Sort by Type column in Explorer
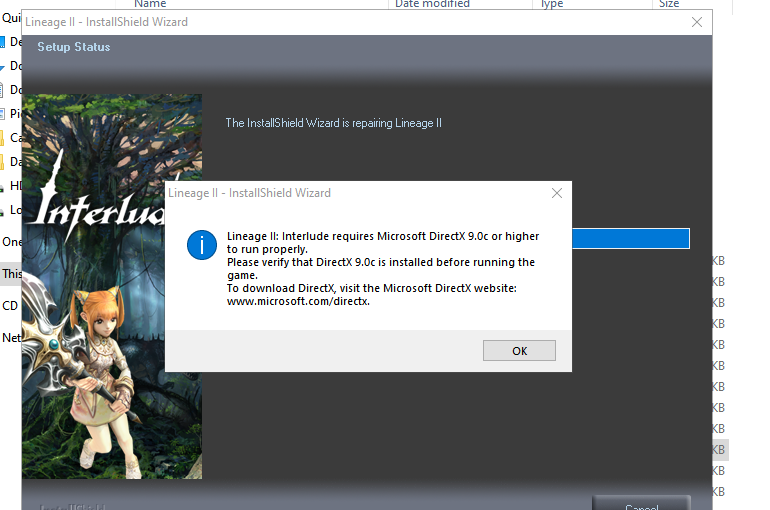 coord(551,4)
